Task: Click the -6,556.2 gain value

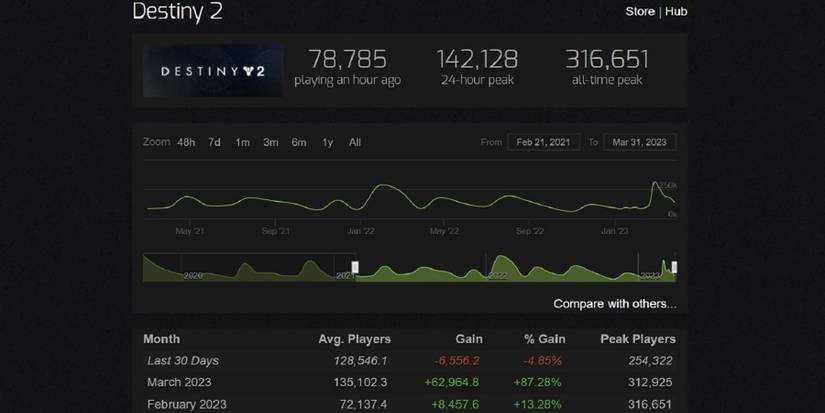Action: pyautogui.click(x=457, y=361)
